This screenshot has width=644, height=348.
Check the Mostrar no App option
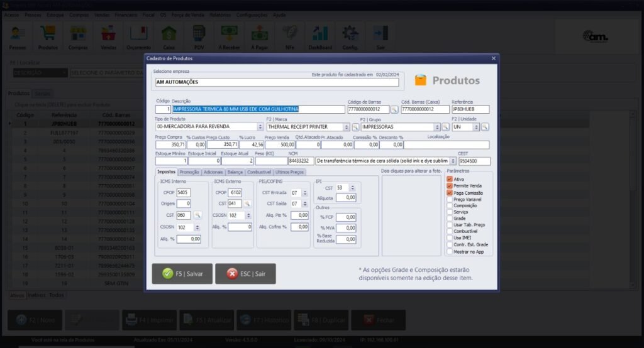[x=449, y=251]
